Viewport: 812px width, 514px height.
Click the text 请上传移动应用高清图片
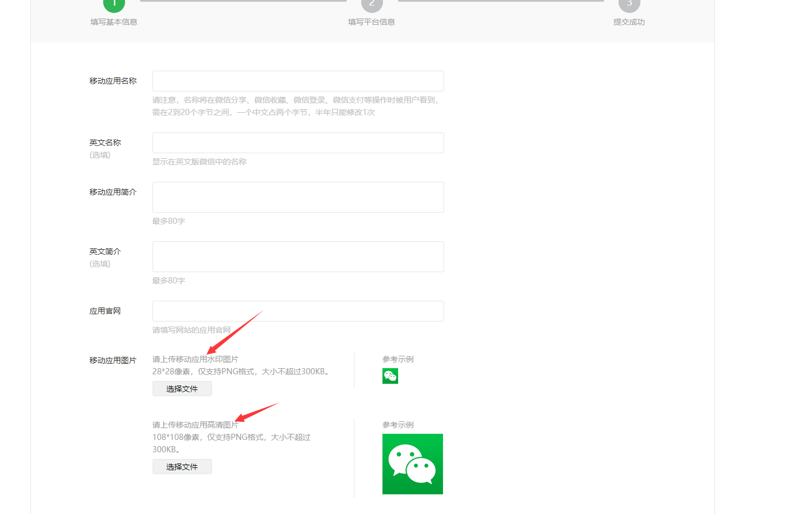point(196,425)
